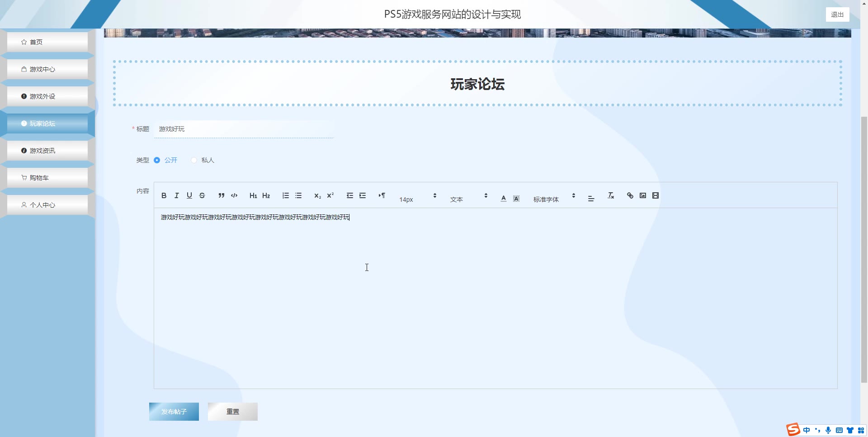868x437 pixels.
Task: Start Sogou voice input microphone
Action: 828,430
